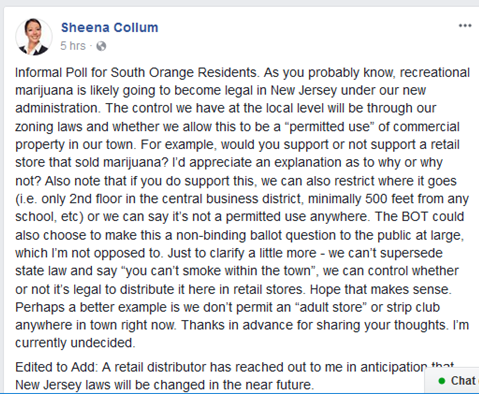Viewport: 479px width, 394px height.
Task: Visit Sheena Collum's profile via name link
Action: (109, 27)
